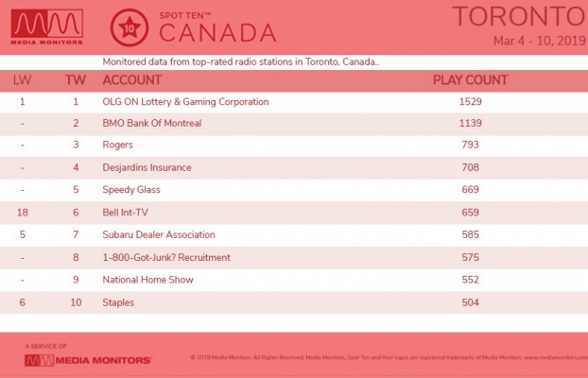Click the CANADA title text
This screenshot has width=588, height=378.
[217, 33]
